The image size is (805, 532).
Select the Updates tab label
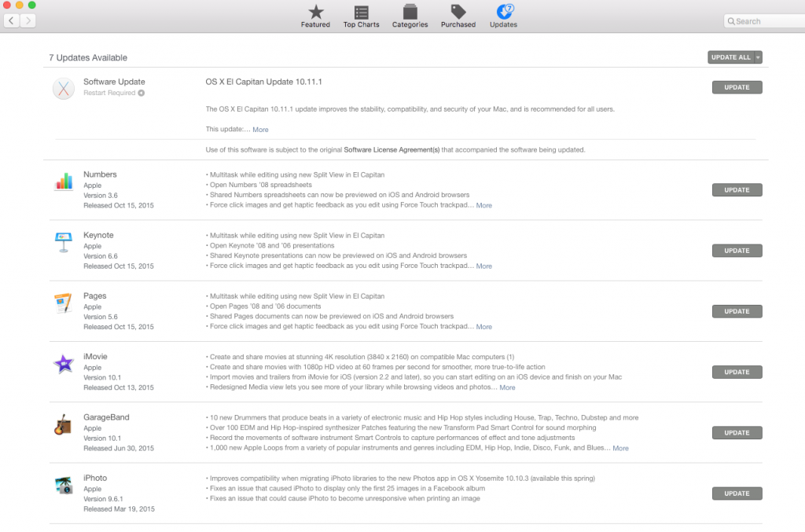[x=503, y=24]
